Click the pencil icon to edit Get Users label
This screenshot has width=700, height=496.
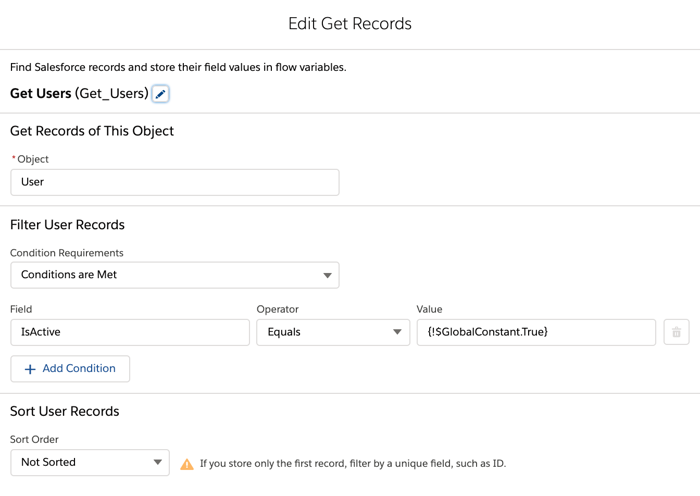(x=160, y=94)
